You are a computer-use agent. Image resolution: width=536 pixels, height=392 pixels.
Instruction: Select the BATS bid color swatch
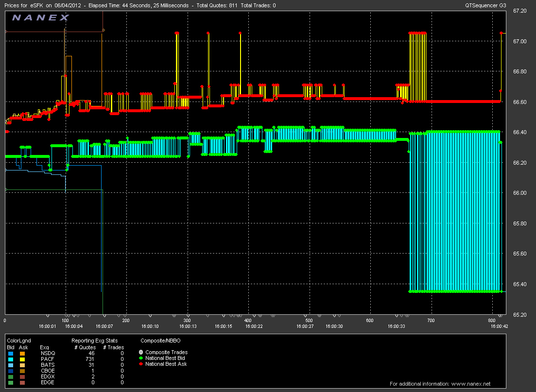pos(11,365)
